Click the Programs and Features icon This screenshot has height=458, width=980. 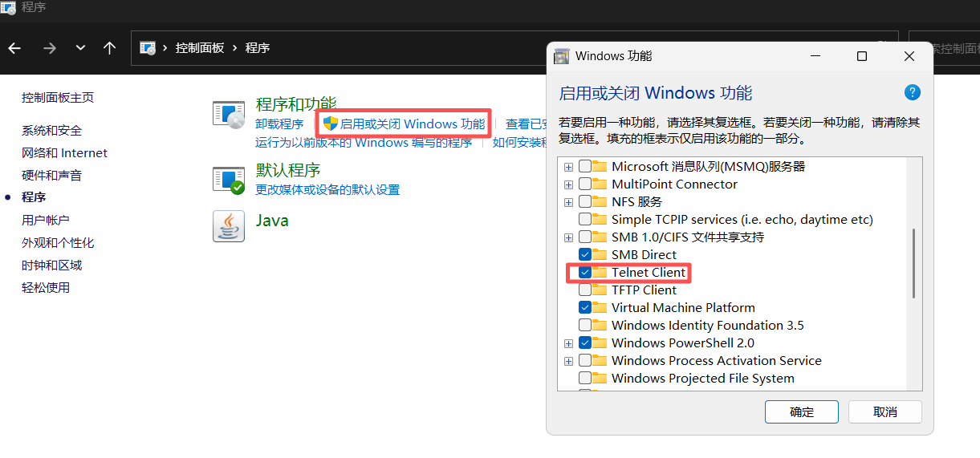pyautogui.click(x=229, y=115)
